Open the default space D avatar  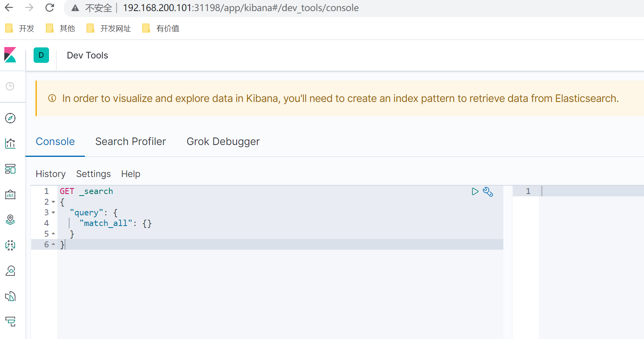click(41, 55)
